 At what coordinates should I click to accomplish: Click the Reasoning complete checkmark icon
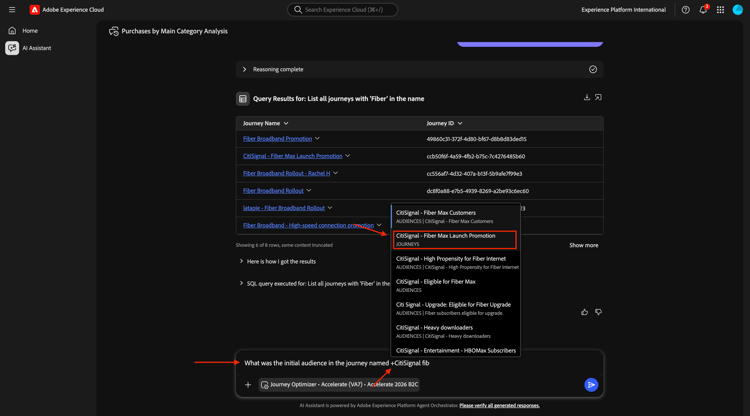(x=593, y=69)
